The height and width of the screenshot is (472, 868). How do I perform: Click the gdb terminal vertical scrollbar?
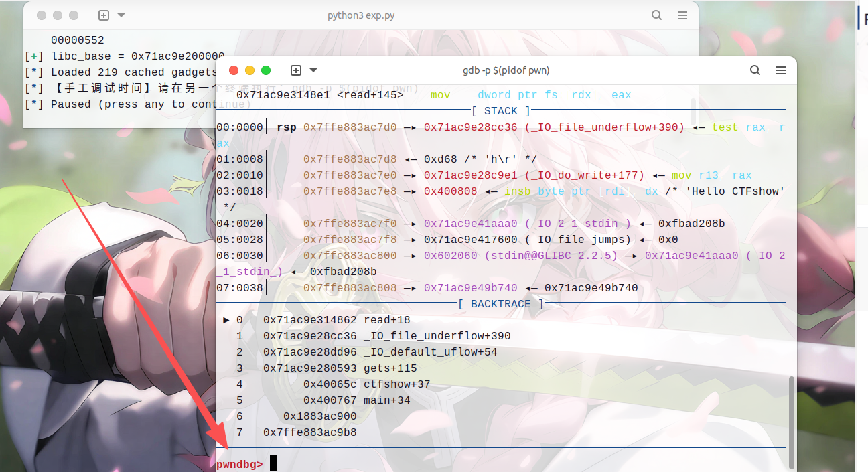click(x=792, y=422)
